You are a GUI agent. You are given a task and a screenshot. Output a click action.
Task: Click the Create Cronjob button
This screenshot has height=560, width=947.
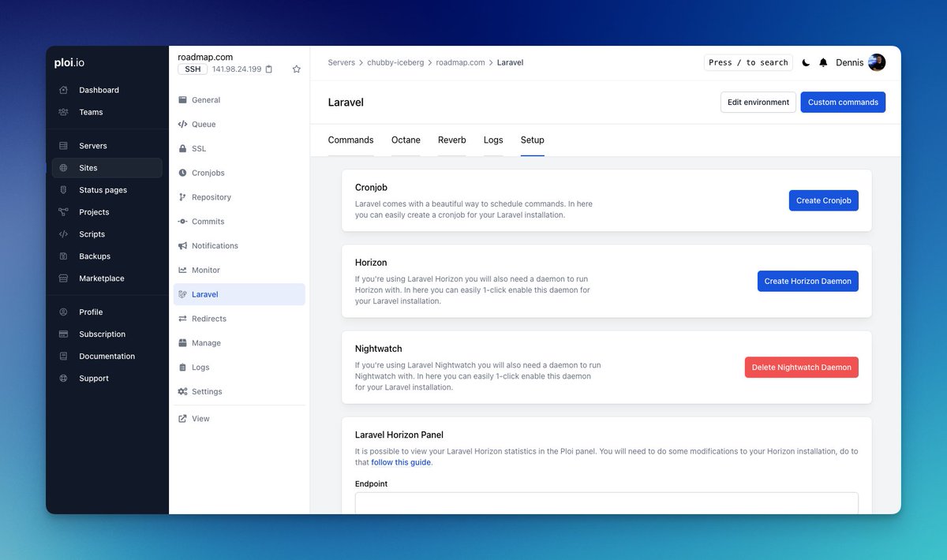pyautogui.click(x=824, y=200)
